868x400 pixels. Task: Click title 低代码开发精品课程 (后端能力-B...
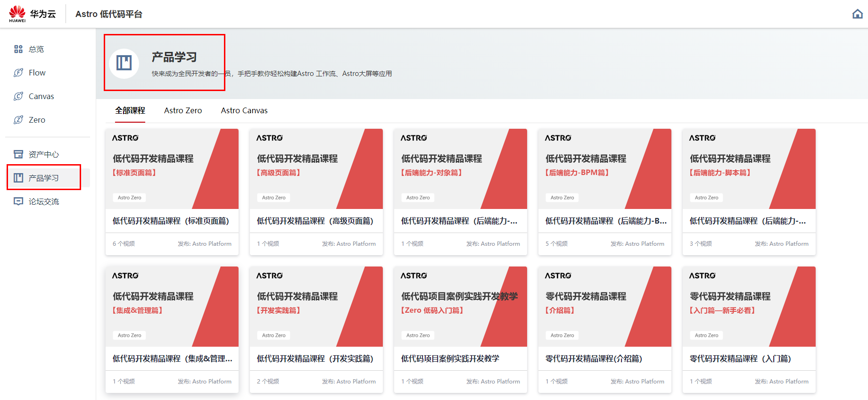coord(606,221)
